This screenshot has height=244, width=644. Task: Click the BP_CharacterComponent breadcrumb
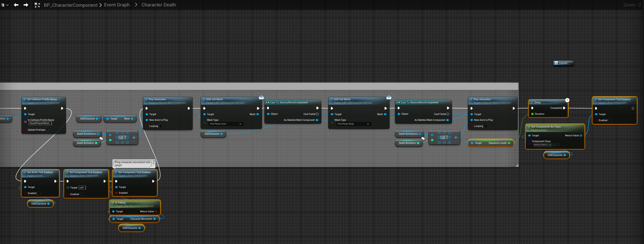point(71,5)
